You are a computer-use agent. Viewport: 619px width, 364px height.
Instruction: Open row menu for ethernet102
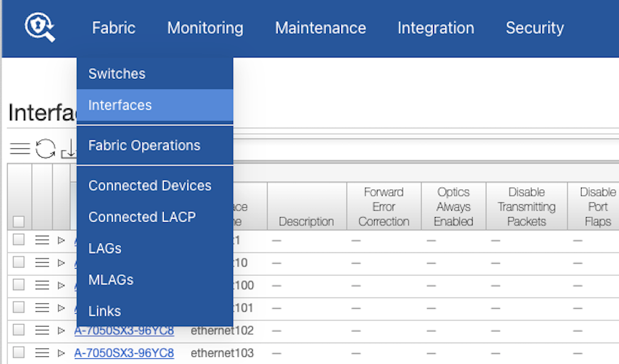(x=42, y=330)
